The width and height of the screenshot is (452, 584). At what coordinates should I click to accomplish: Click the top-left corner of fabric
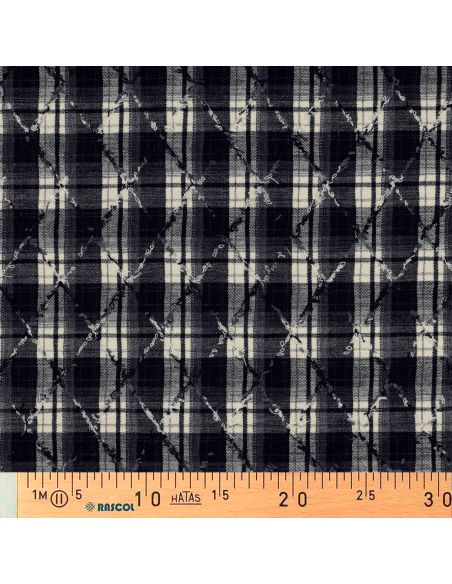tap(3, 69)
